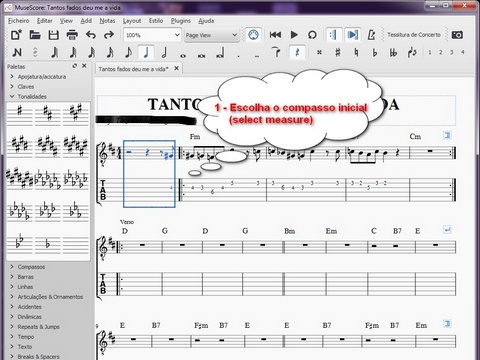Open the Plugins menu
The width and height of the screenshot is (480, 360).
pyautogui.click(x=181, y=21)
